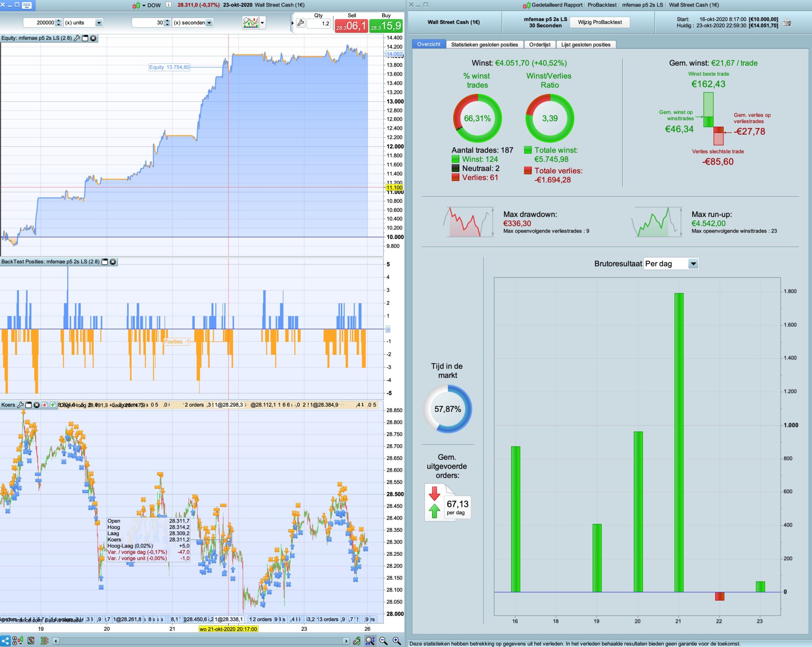Toggle the auto-fit vertical zoom tool
The height and width of the screenshot is (647, 812).
click(370, 641)
